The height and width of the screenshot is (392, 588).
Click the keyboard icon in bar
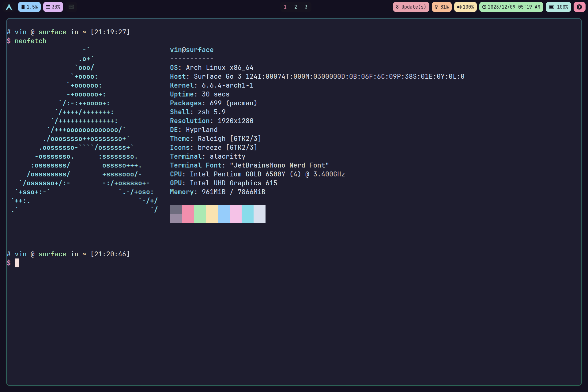[x=71, y=7]
